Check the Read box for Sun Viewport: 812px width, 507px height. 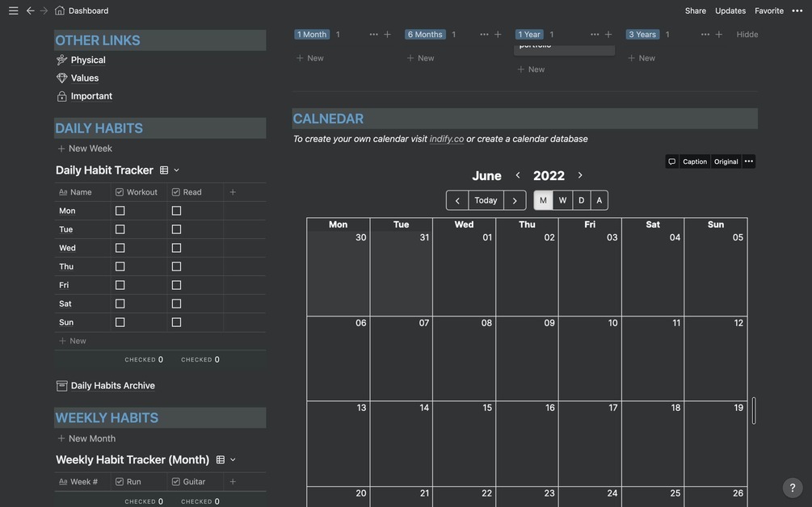coord(177,322)
